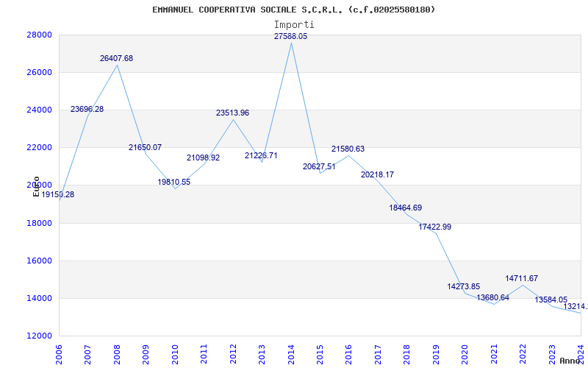Click data label 17422.99
This screenshot has height=368, width=588.
coord(435,227)
